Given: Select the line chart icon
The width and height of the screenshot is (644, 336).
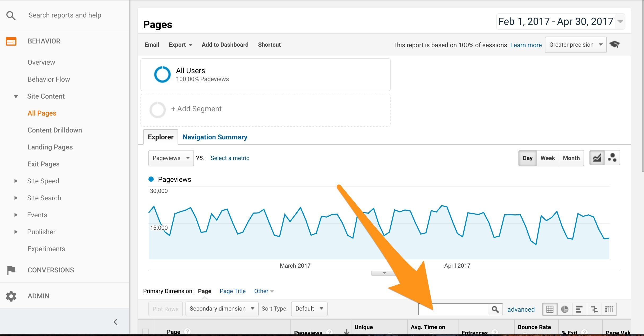Looking at the screenshot, I should (597, 158).
